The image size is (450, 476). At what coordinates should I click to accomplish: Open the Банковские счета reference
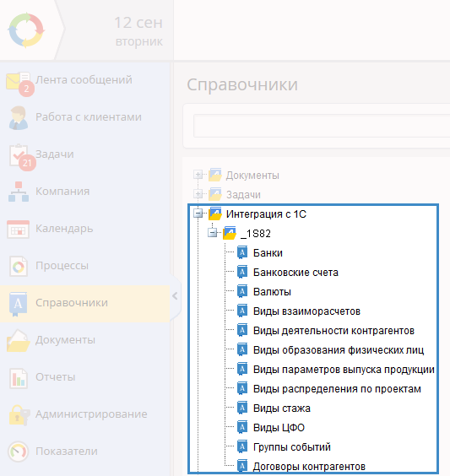point(295,273)
